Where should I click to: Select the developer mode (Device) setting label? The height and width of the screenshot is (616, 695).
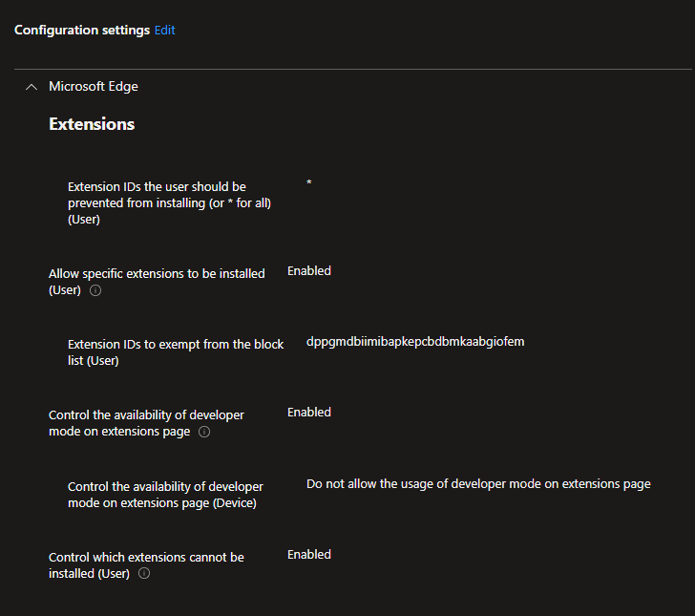click(165, 495)
